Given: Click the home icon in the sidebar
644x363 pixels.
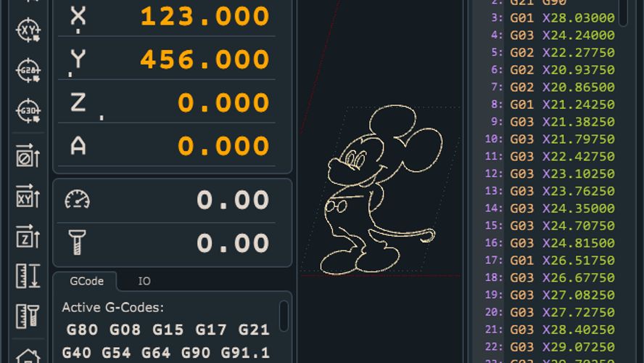Looking at the screenshot, I should 28,356.
